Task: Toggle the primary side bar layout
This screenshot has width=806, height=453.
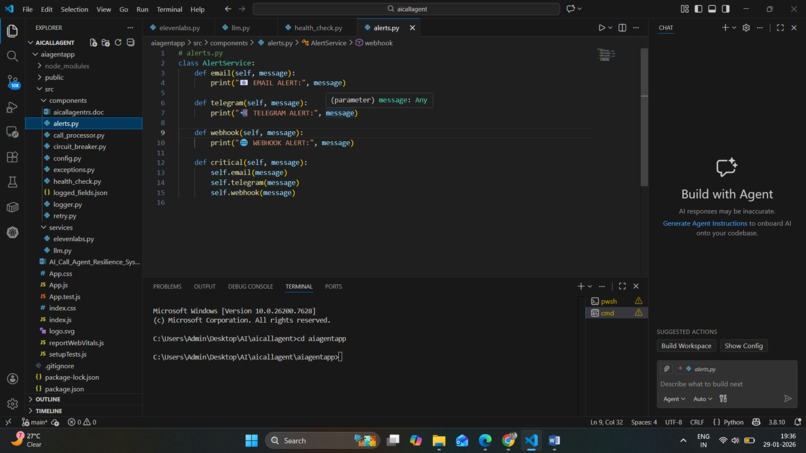Action: [x=698, y=9]
